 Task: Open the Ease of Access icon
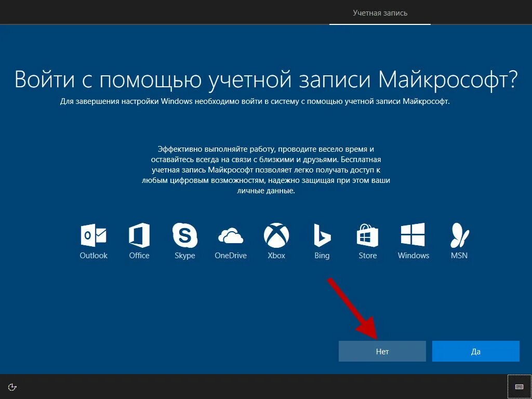click(12, 387)
